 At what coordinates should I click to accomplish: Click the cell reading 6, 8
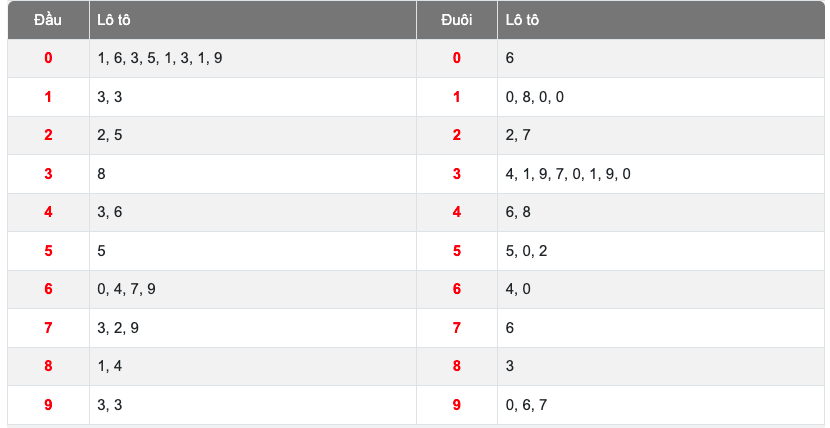pos(518,212)
